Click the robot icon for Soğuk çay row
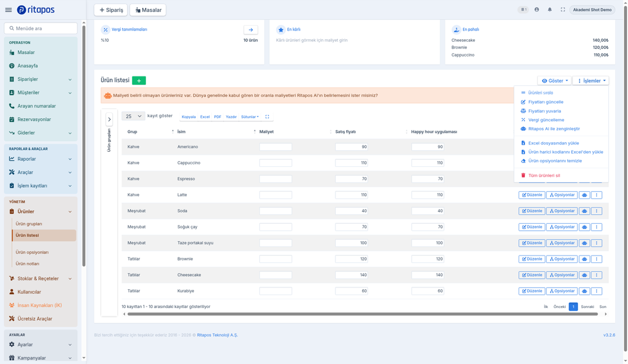 coord(584,227)
